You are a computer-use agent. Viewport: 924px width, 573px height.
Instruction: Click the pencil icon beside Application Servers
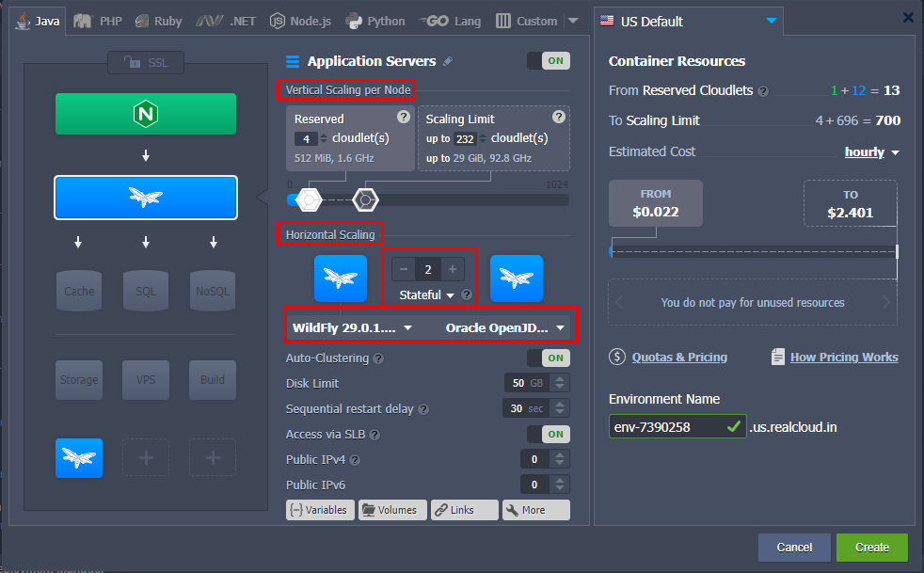[448, 61]
